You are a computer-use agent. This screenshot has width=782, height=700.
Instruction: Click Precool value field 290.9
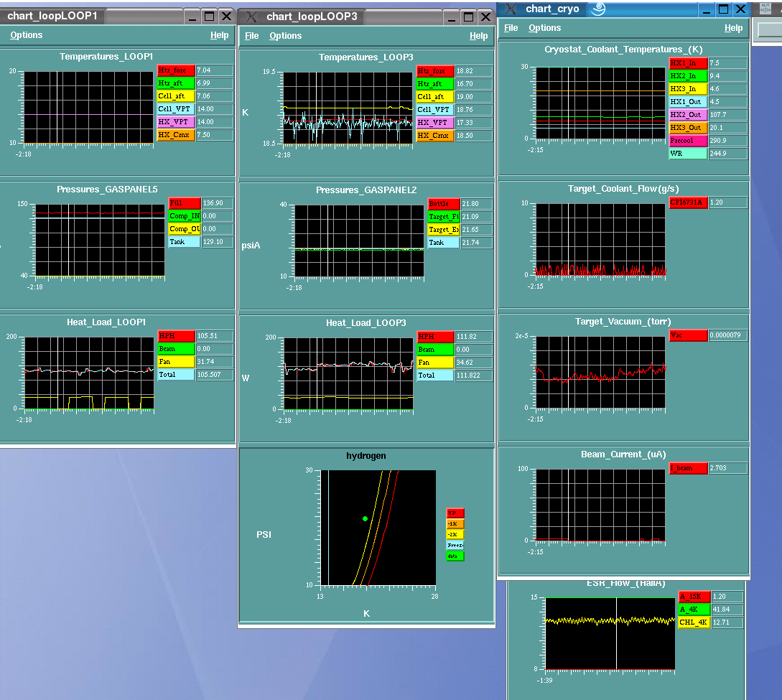tap(728, 141)
